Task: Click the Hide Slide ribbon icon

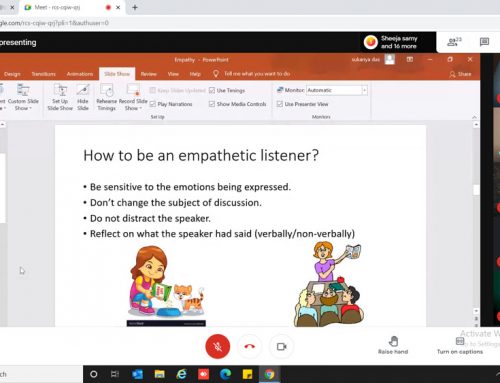Action: 83,97
